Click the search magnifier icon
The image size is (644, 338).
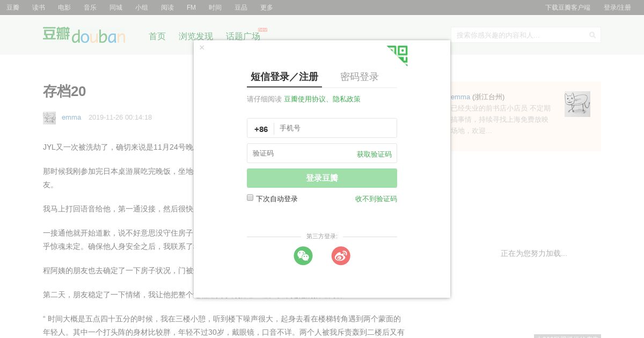pos(592,35)
